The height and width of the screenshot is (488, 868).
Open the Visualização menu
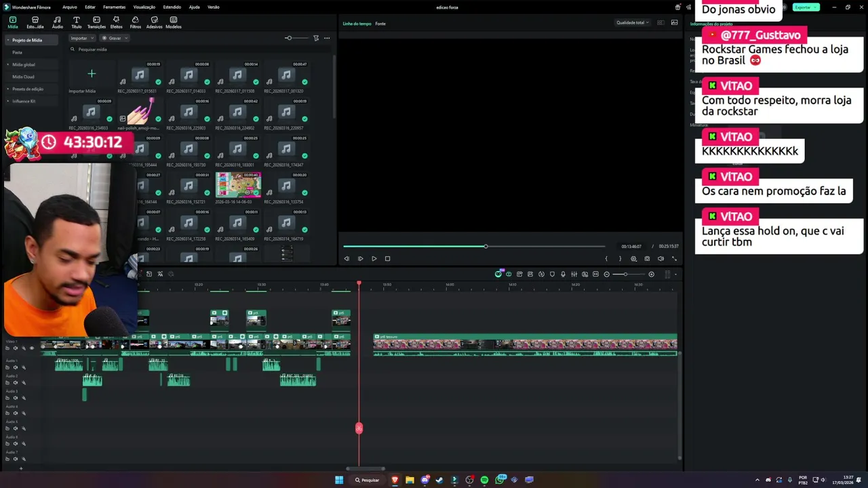(144, 7)
